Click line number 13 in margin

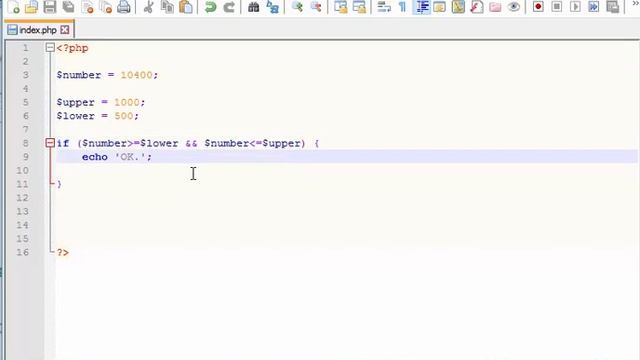(22, 211)
